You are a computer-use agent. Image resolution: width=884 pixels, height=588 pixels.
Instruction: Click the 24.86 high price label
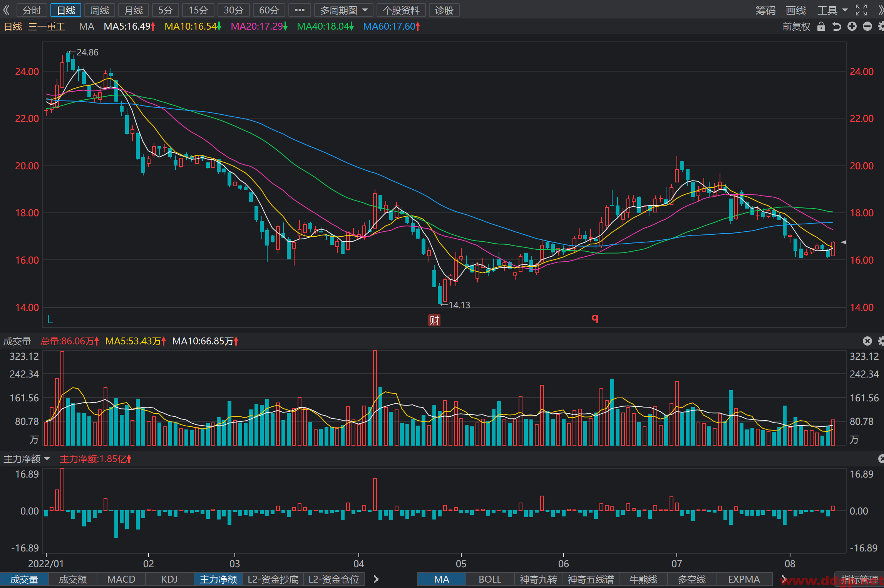[87, 52]
